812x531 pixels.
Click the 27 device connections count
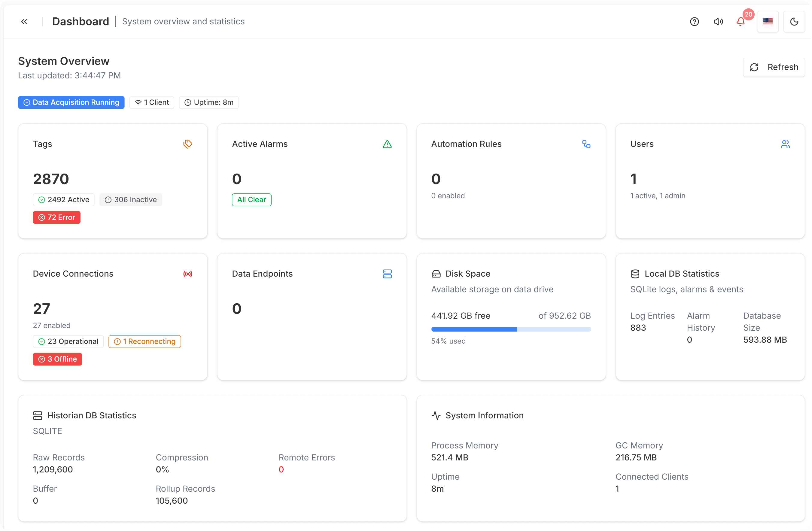(41, 309)
